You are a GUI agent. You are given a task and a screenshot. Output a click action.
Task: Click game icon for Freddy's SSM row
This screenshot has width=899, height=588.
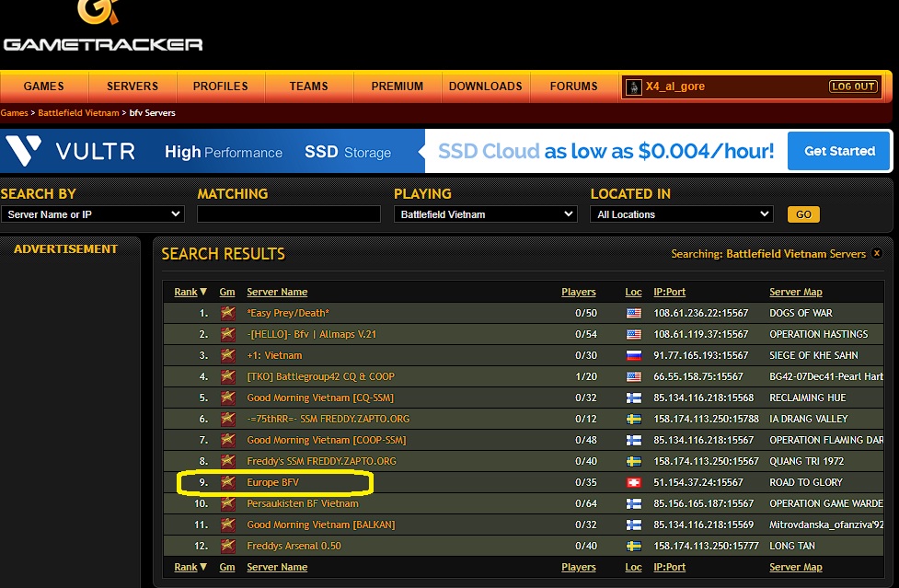tap(227, 461)
